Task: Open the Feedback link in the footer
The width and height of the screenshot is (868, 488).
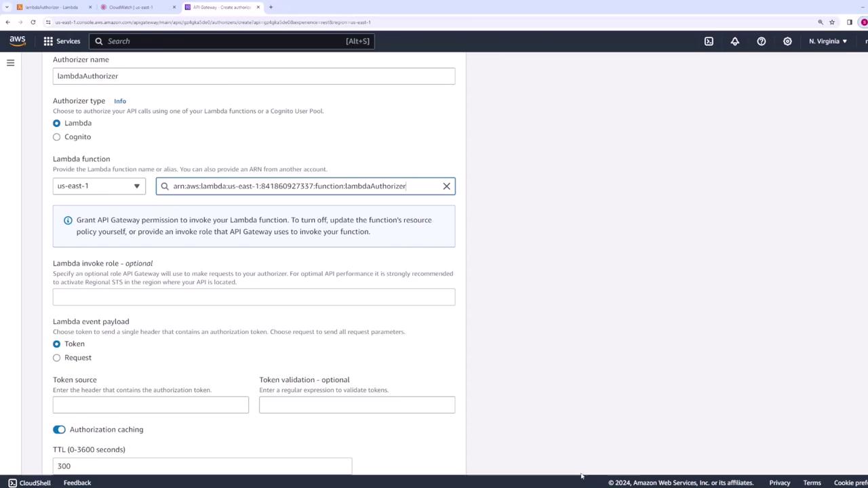Action: pyautogui.click(x=77, y=483)
